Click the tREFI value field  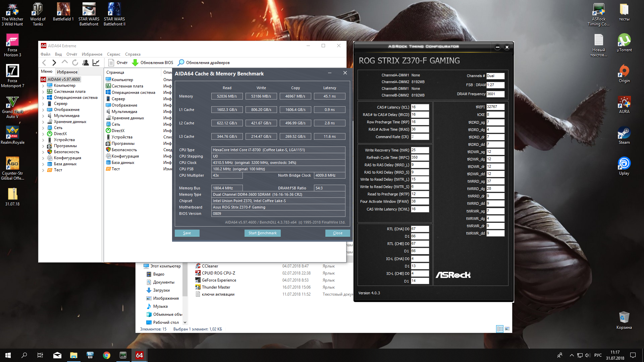[x=495, y=107]
